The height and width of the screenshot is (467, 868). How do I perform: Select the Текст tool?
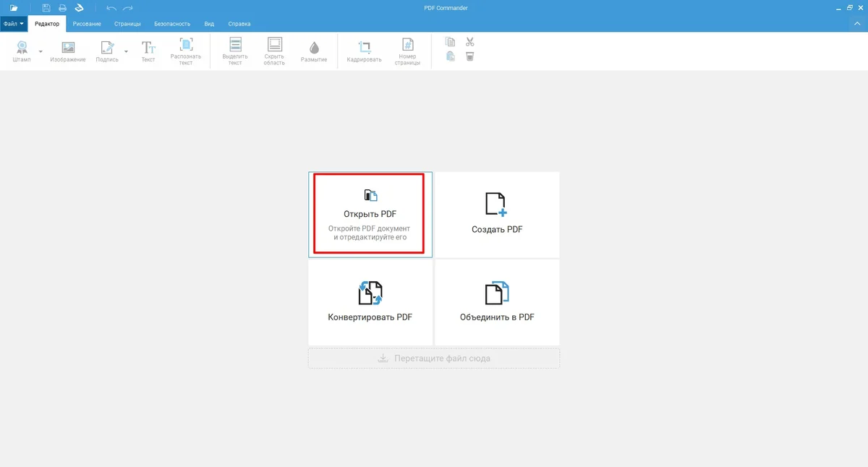point(148,51)
